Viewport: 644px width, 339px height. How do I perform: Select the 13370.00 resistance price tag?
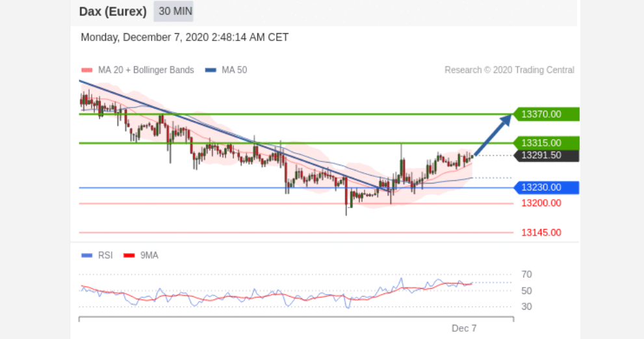pos(547,114)
